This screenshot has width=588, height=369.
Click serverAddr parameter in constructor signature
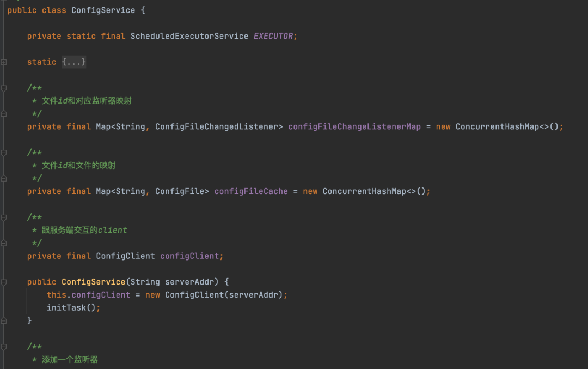[189, 282]
